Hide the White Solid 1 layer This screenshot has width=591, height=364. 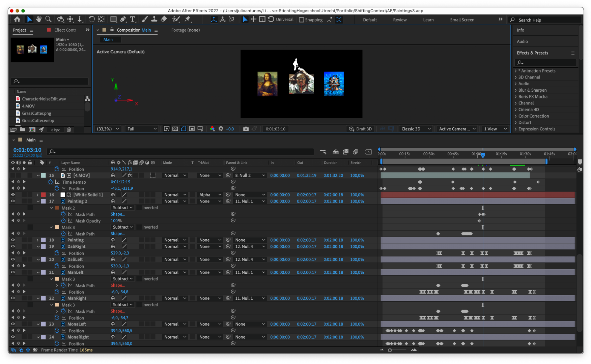(x=13, y=194)
